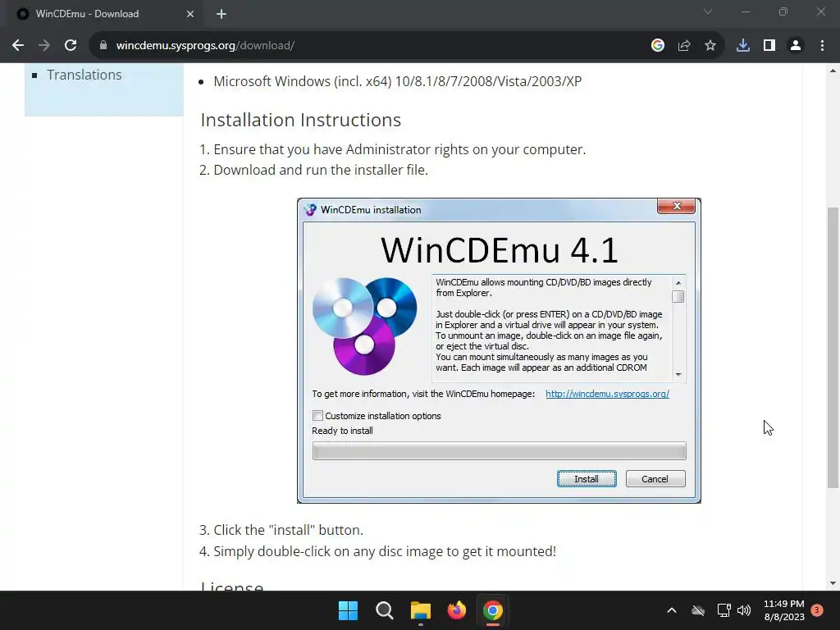Select the WinCDEmu - Download tab
Image resolution: width=840 pixels, height=630 pixels.
pyautogui.click(x=105, y=14)
